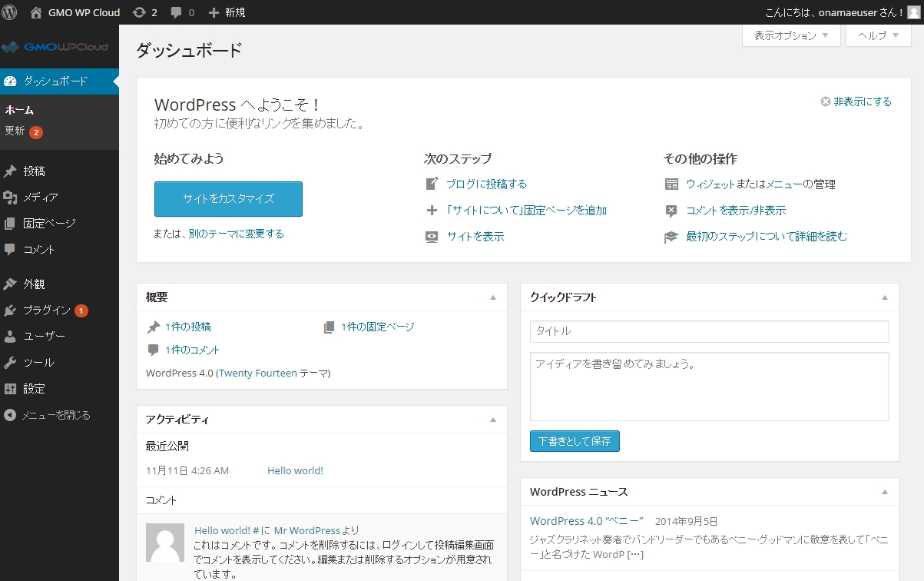Click the 設定 settings icon in sidebar
924x581 pixels.
click(x=10, y=389)
